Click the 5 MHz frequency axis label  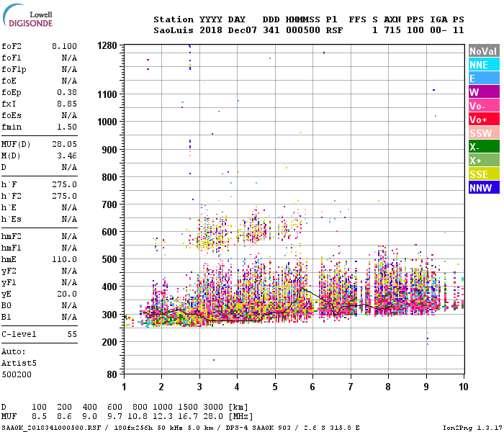pos(275,387)
